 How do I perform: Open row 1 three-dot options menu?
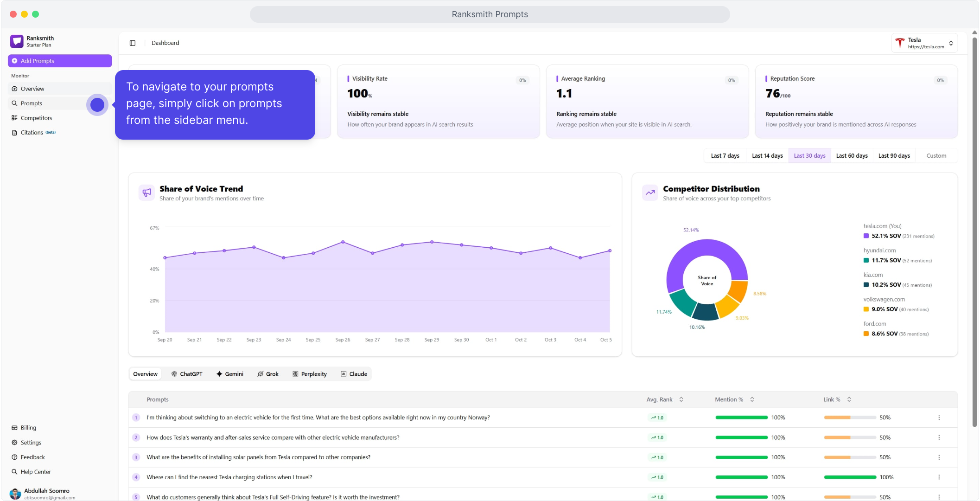click(939, 417)
